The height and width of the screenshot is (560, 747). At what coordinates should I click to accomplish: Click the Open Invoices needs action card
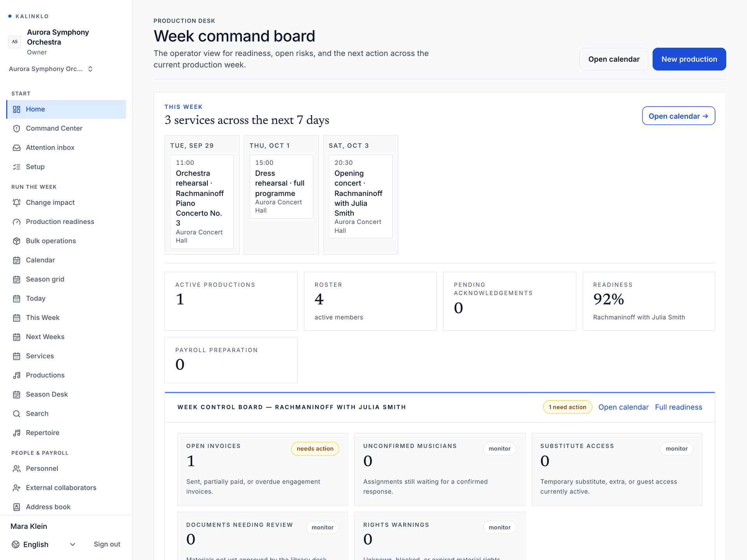[263, 469]
